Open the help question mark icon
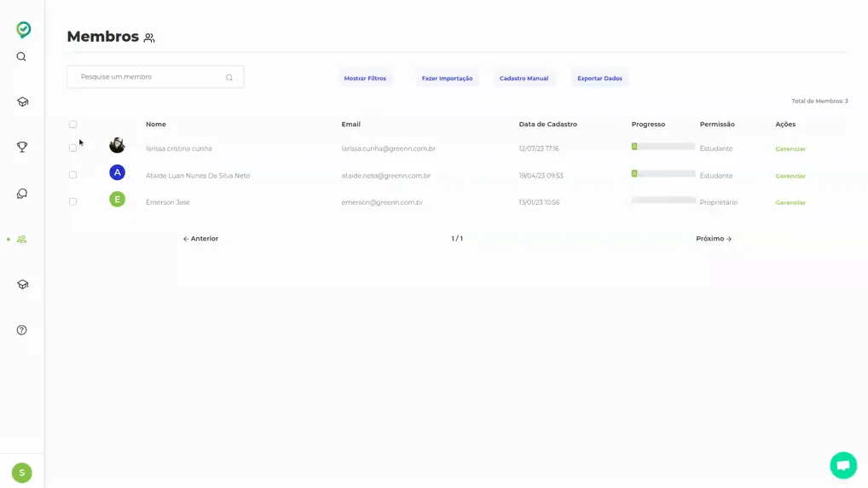The image size is (868, 488). (21, 330)
